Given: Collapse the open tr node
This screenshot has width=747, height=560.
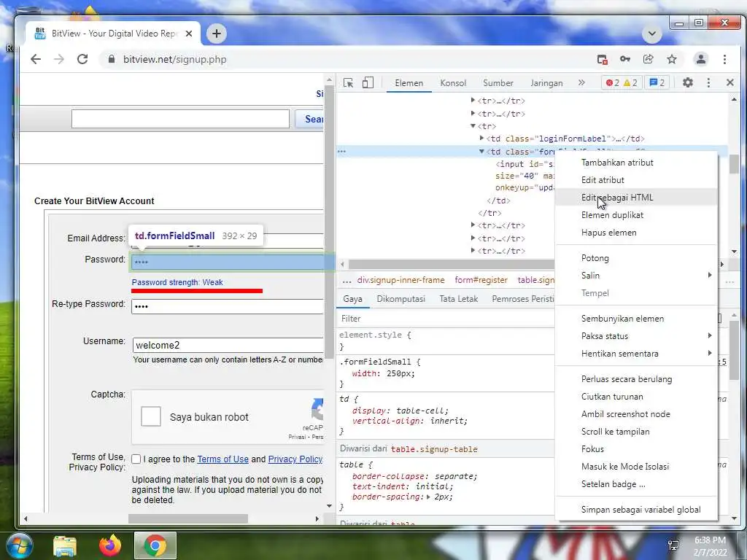Looking at the screenshot, I should pyautogui.click(x=473, y=126).
